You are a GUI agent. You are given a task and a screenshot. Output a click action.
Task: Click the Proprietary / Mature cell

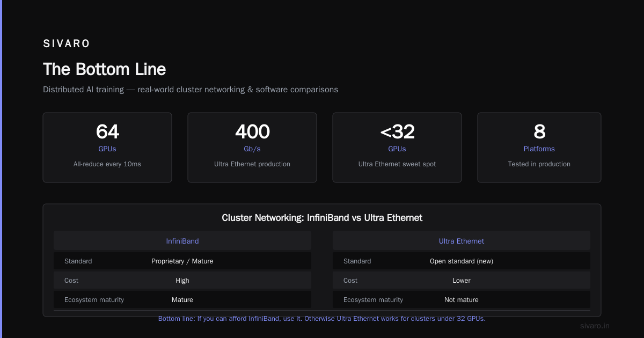[182, 261]
